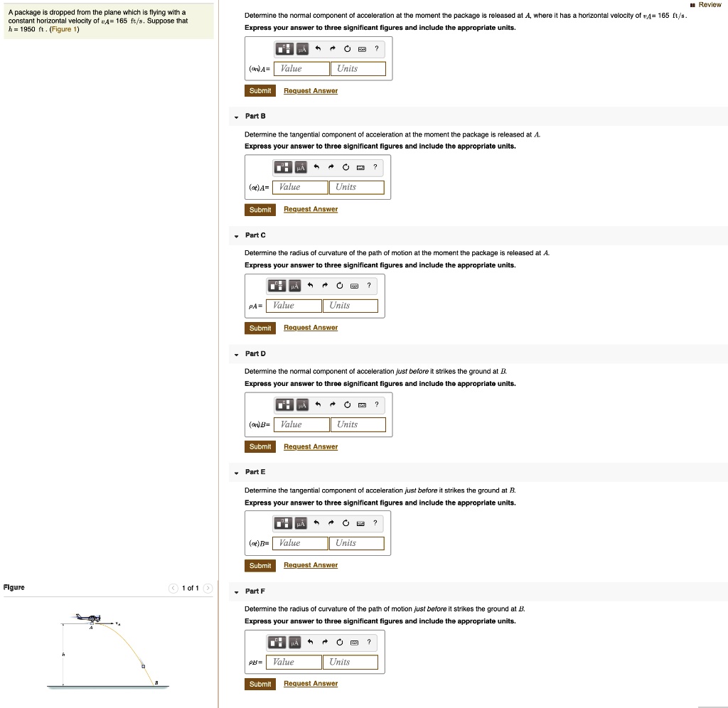Request Answer for Part E
The height and width of the screenshot is (708, 728).
[311, 565]
